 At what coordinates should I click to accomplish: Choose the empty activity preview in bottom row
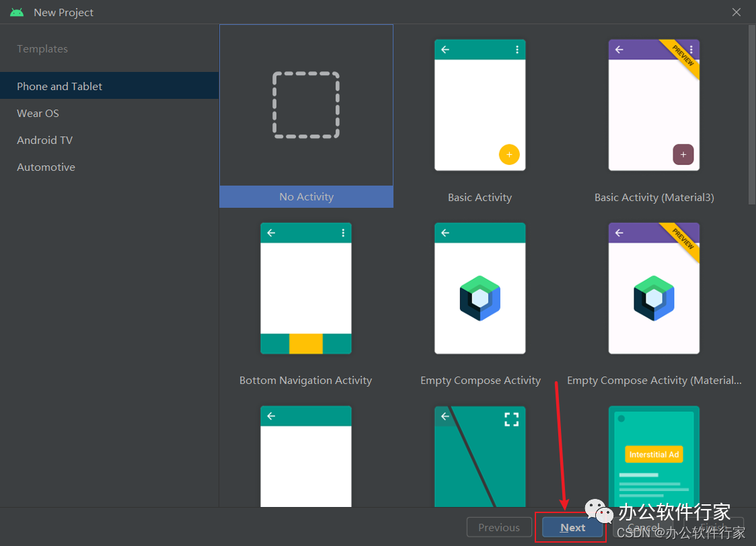pyautogui.click(x=306, y=456)
